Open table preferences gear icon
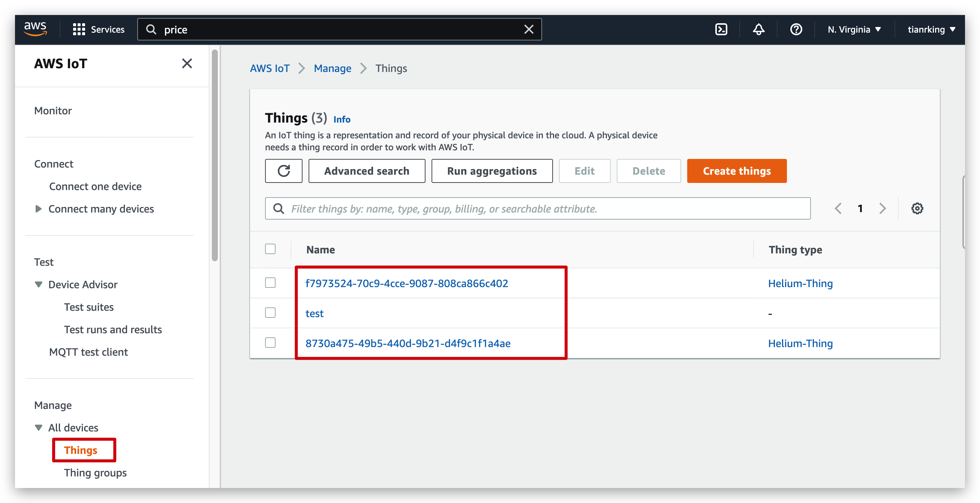980x503 pixels. [917, 208]
